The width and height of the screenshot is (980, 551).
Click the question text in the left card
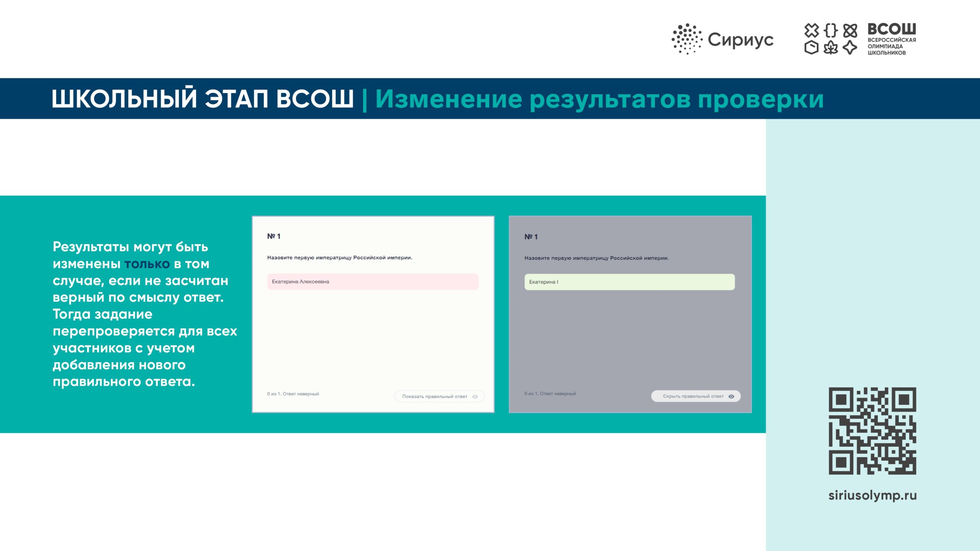pos(340,258)
